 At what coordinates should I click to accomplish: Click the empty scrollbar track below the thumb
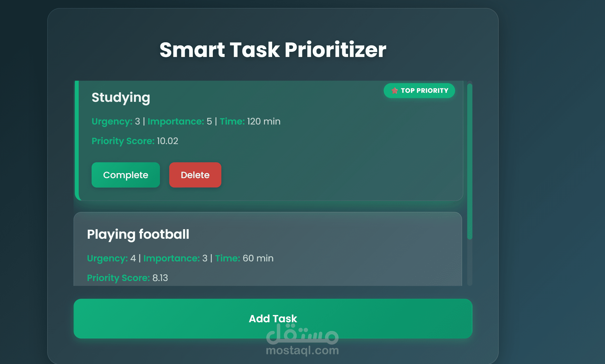point(470,263)
